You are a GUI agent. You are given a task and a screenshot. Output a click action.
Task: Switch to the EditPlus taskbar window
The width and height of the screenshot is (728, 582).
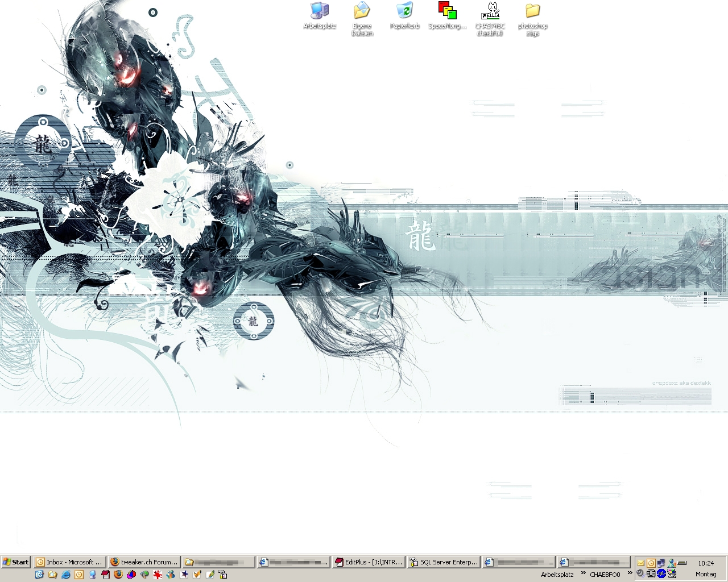click(369, 562)
